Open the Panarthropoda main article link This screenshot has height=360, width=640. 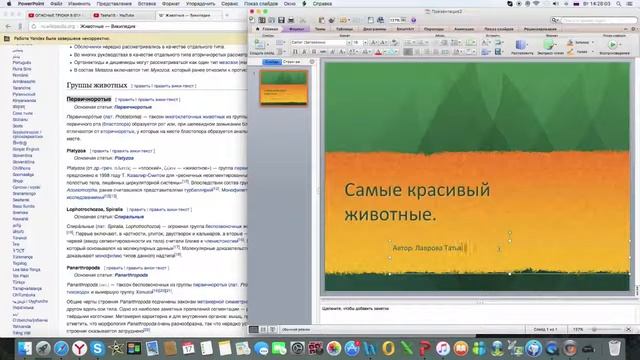131,275
